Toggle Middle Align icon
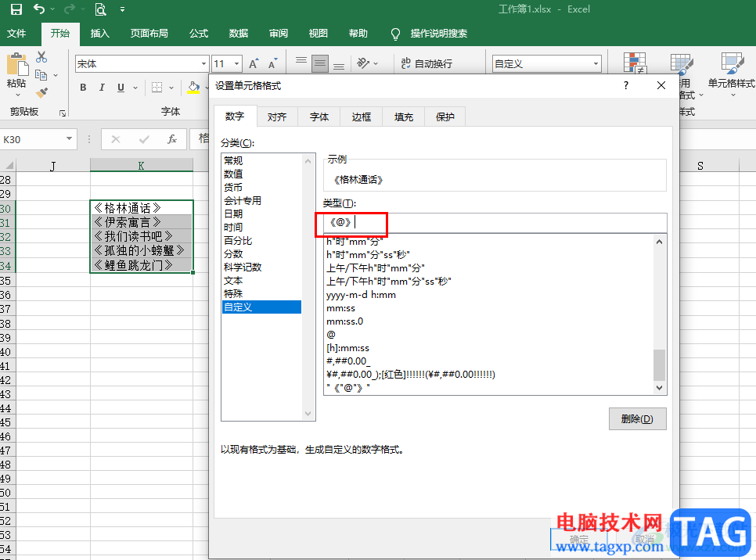 [319, 63]
